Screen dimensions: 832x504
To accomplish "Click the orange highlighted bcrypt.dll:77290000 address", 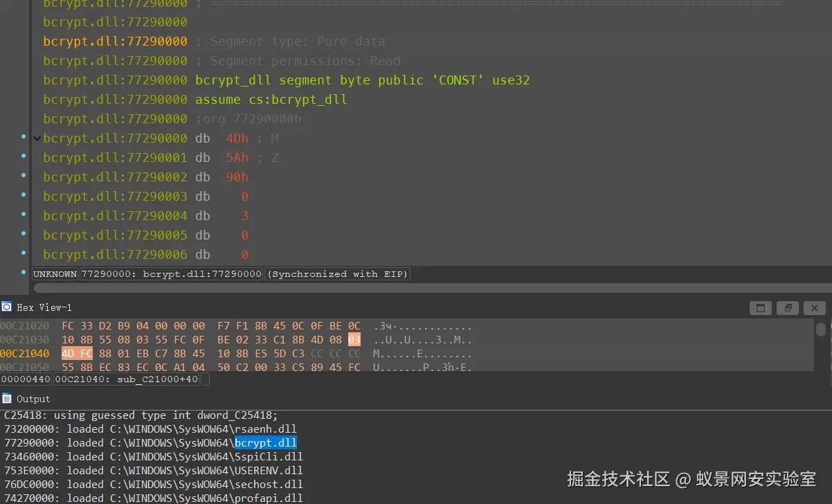I will (115, 42).
